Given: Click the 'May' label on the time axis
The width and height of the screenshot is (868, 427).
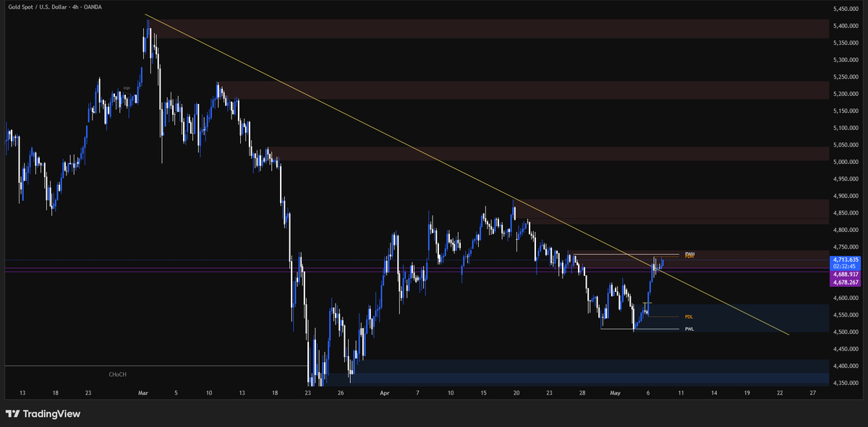Looking at the screenshot, I should pos(616,393).
